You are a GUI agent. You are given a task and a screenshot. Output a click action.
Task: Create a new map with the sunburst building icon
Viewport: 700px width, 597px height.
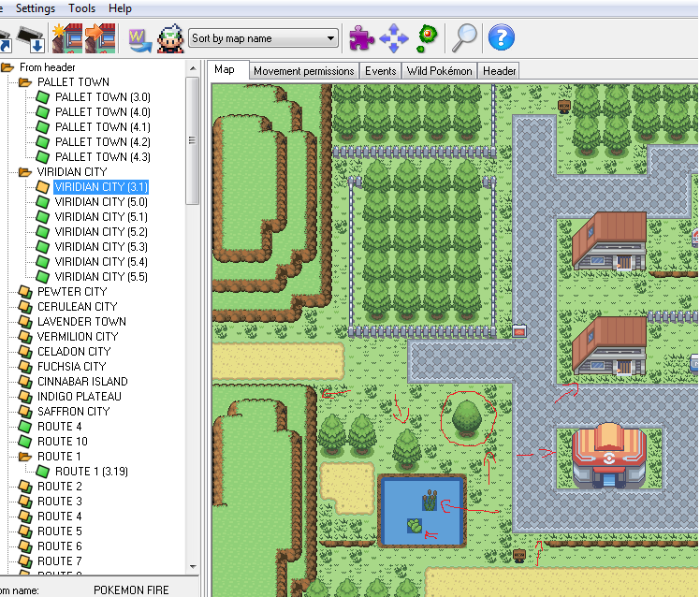tap(67, 39)
